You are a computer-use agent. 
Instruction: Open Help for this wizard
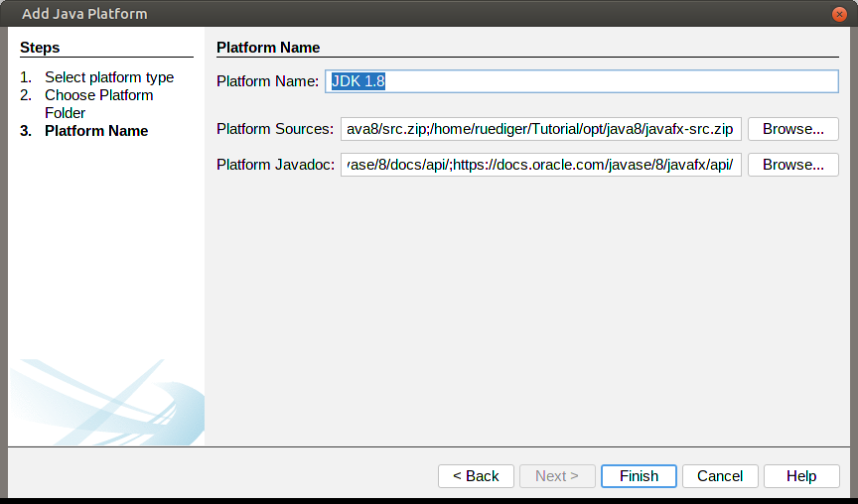(800, 476)
